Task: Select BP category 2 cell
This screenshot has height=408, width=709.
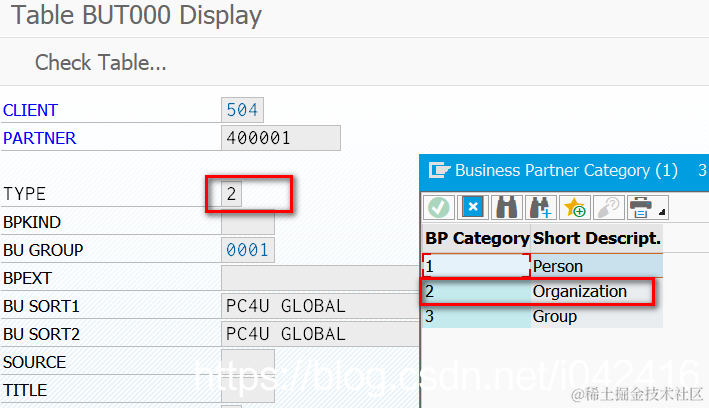Action: coord(477,291)
